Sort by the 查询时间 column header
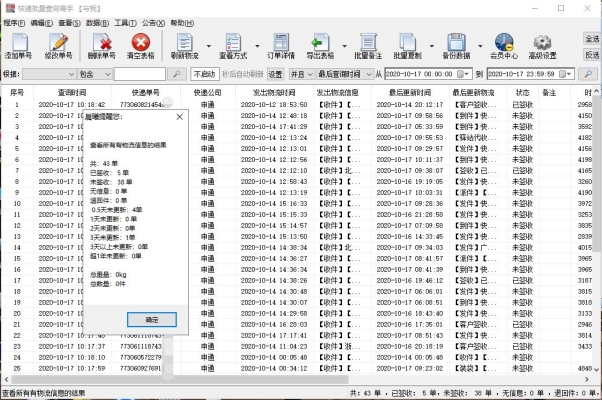The image size is (602, 400). (72, 93)
